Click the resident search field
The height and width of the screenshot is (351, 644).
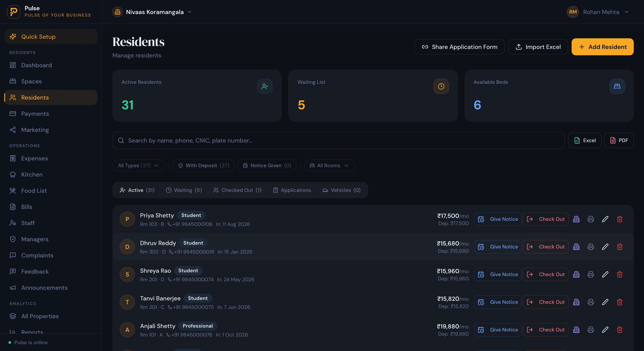[x=338, y=141]
